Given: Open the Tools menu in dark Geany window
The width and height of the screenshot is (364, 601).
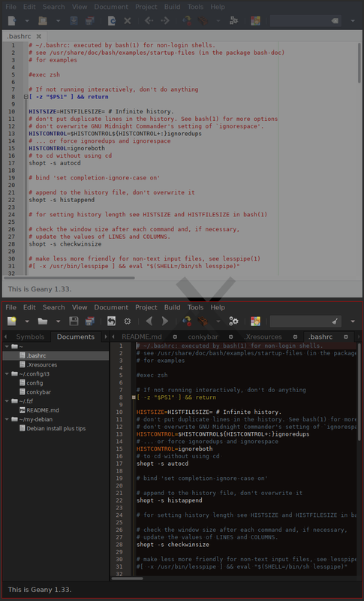Looking at the screenshot, I should 196,307.
